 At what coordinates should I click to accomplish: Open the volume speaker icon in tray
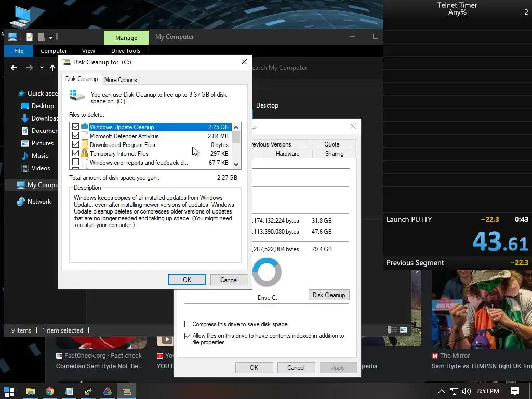click(467, 391)
